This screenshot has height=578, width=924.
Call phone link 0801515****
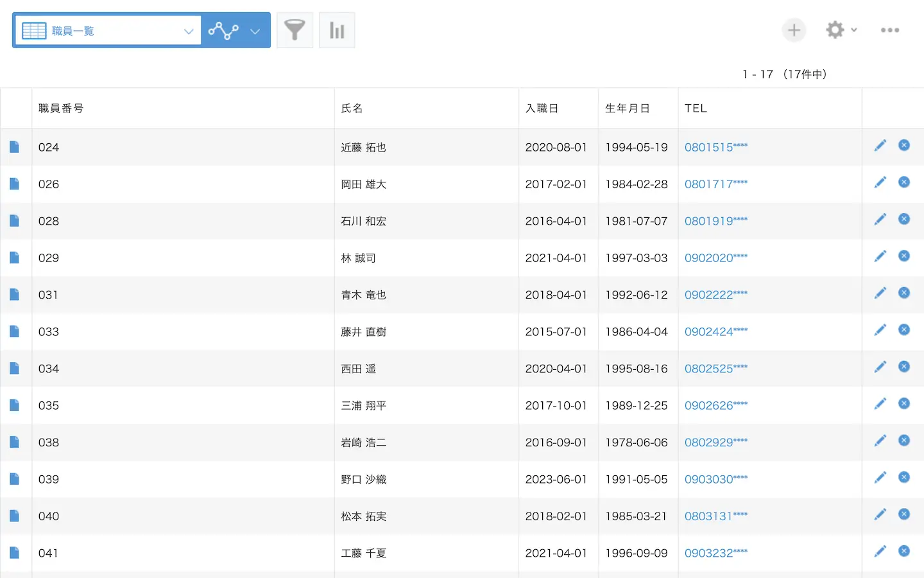(715, 147)
